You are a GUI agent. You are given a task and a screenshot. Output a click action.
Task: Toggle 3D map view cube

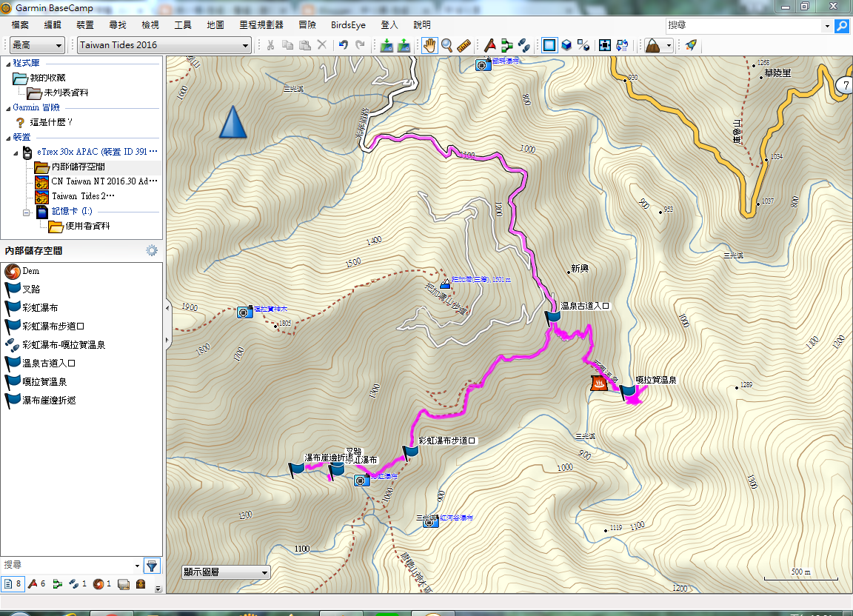pos(566,45)
